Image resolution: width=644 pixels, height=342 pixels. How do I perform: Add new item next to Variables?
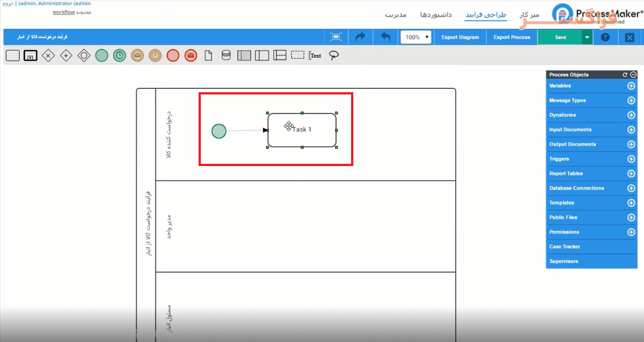click(x=631, y=86)
